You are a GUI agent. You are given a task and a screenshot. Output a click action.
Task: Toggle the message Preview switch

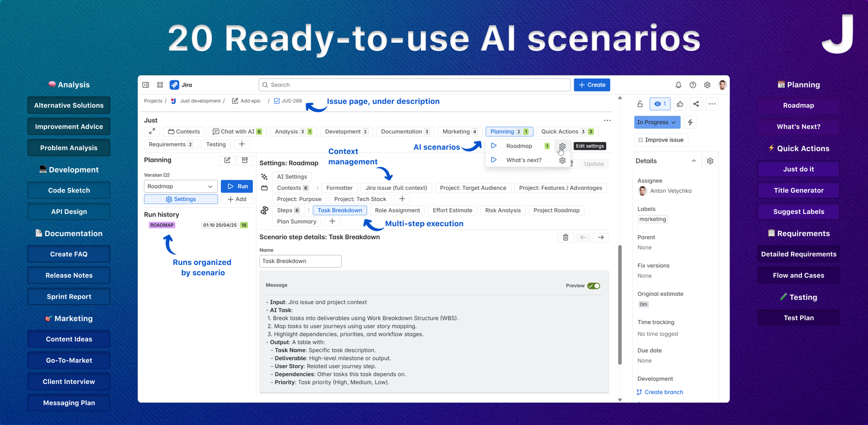point(593,286)
